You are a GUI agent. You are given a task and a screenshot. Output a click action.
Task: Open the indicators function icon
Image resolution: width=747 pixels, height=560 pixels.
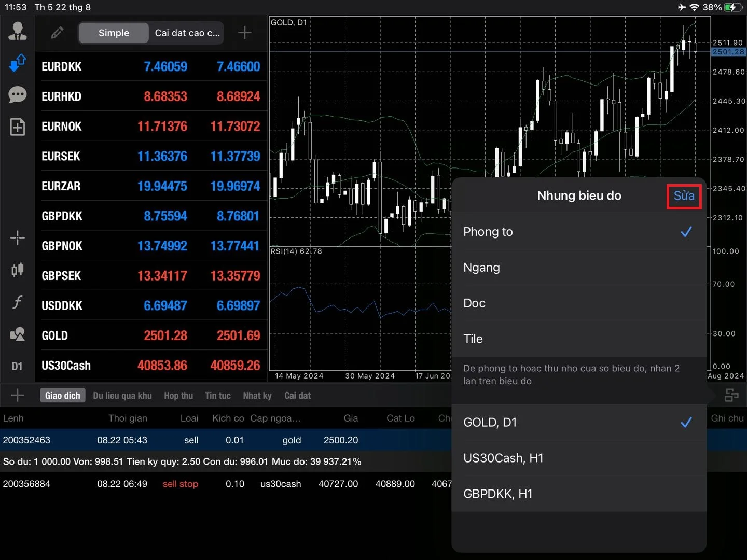click(x=18, y=302)
